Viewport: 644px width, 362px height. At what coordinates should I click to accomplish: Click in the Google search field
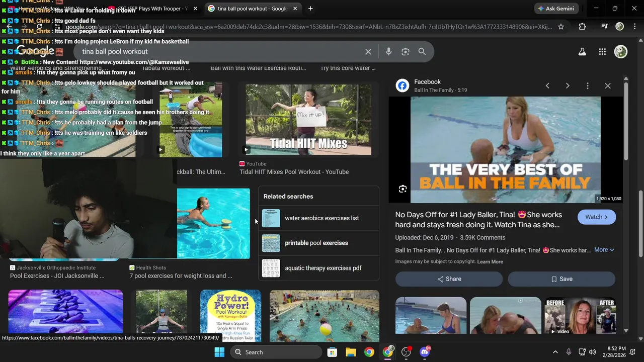[x=221, y=52]
